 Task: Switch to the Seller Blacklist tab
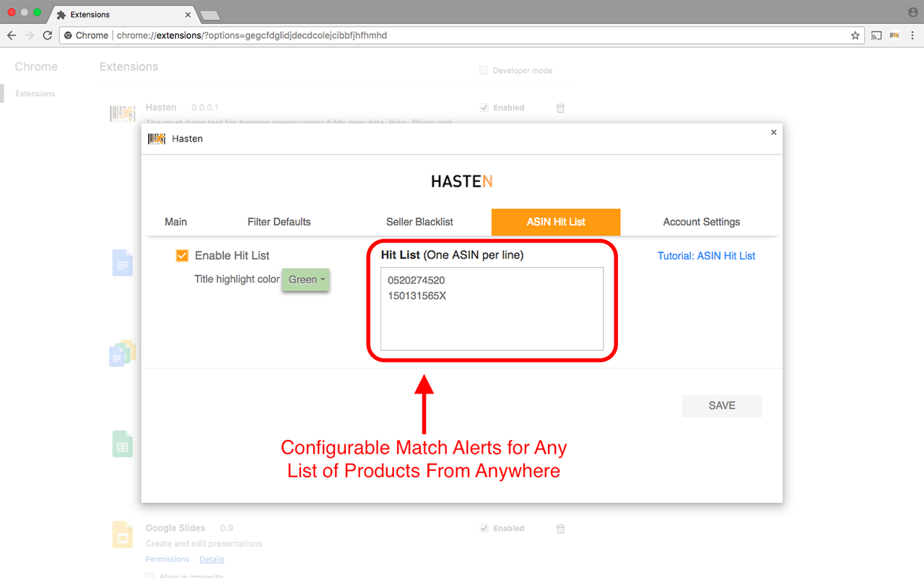tap(419, 222)
